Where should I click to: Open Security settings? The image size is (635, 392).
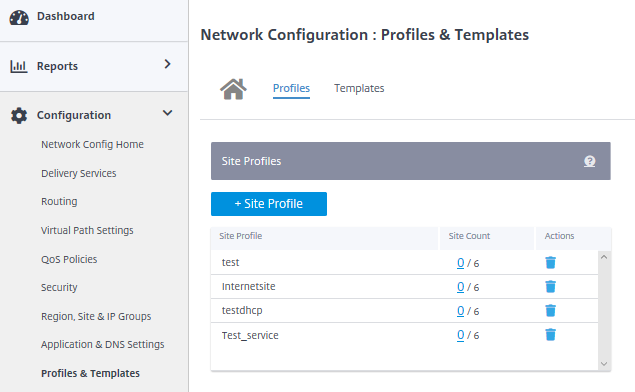click(x=59, y=288)
